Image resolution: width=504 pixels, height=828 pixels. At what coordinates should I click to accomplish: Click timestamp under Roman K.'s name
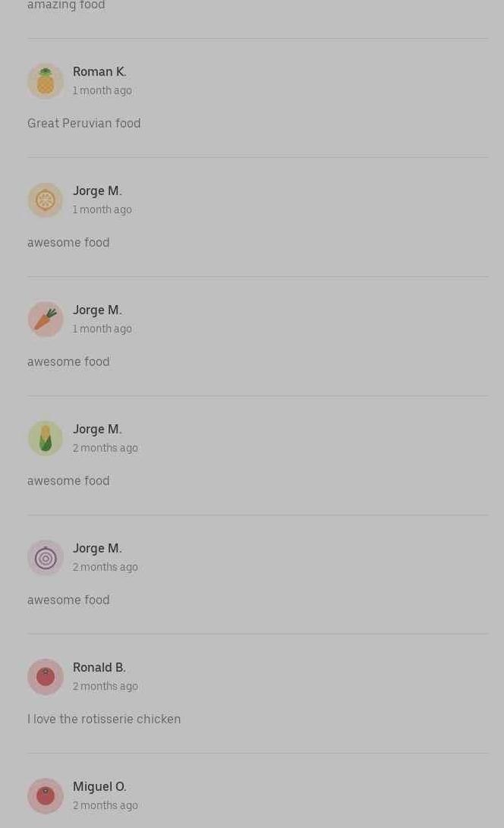coord(102,90)
